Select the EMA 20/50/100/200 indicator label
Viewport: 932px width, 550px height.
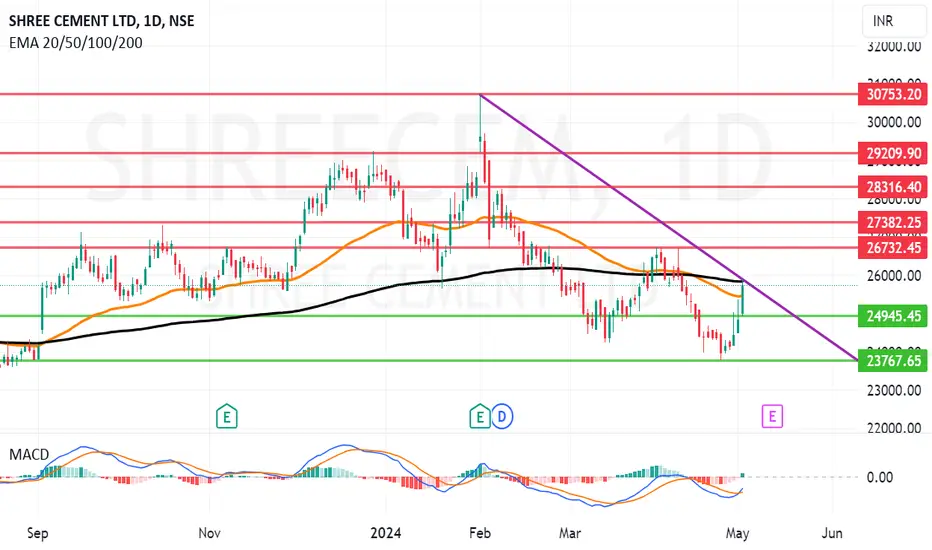(75, 43)
